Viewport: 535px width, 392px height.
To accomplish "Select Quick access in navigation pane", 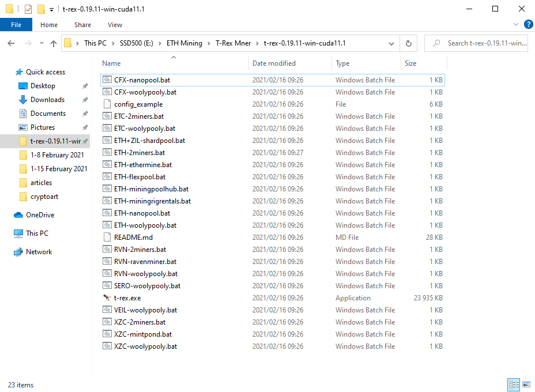I will pyautogui.click(x=46, y=72).
